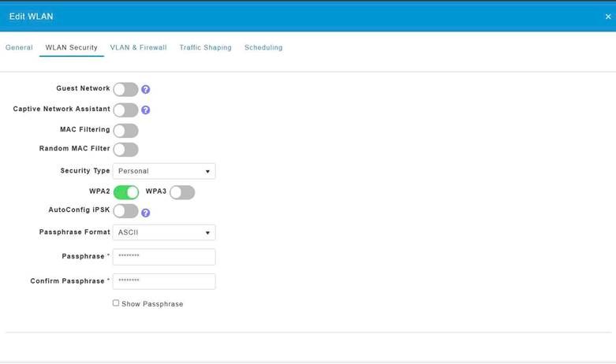Turn on Captive Network Assistant switch

click(125, 110)
